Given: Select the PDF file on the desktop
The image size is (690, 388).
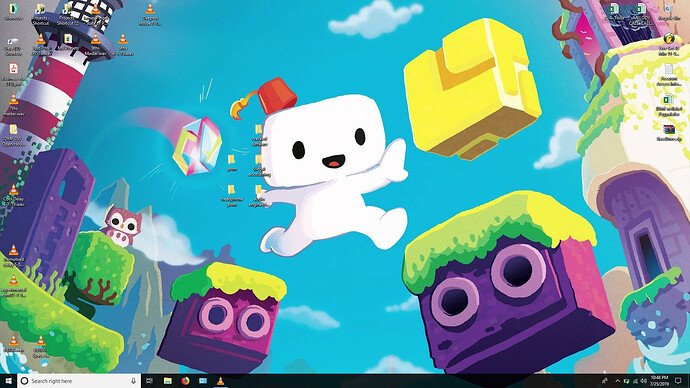Looking at the screenshot, I should 14,74.
